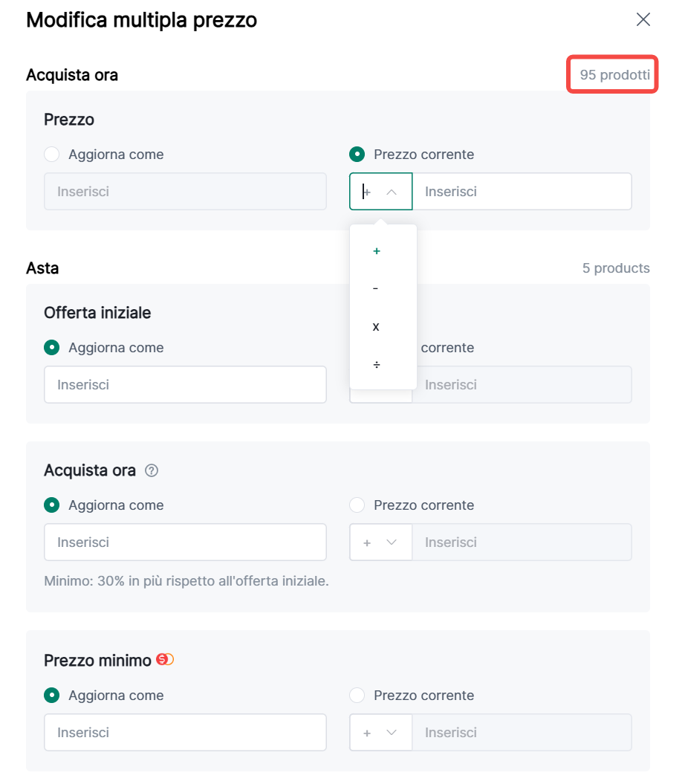Image resolution: width=685 pixels, height=784 pixels.
Task: Select 'Prezzo corrente' radio in auction Acquista ora
Action: tap(357, 505)
